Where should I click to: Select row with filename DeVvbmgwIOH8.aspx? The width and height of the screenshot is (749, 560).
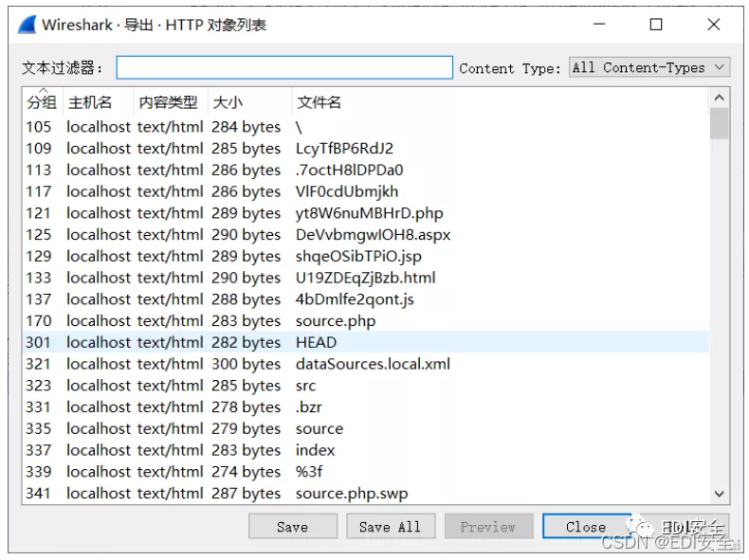coord(365,234)
